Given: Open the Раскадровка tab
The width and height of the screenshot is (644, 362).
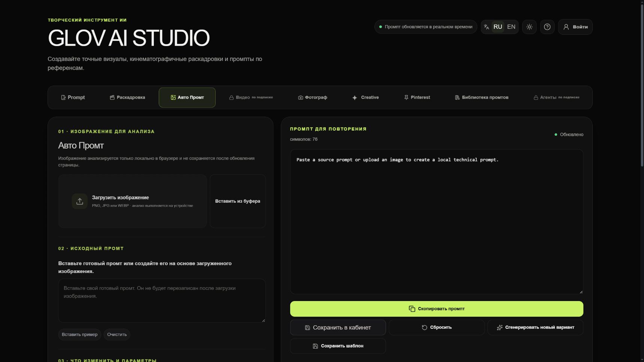Looking at the screenshot, I should (x=127, y=98).
